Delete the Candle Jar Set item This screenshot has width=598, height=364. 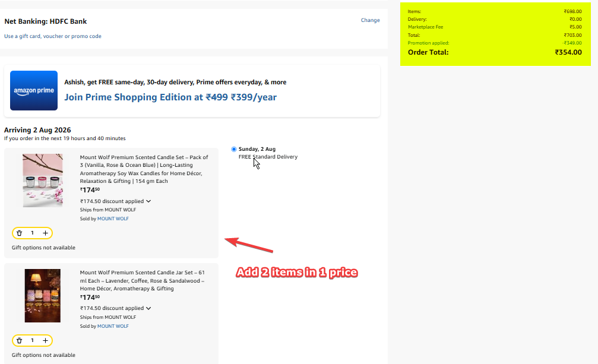click(x=20, y=341)
